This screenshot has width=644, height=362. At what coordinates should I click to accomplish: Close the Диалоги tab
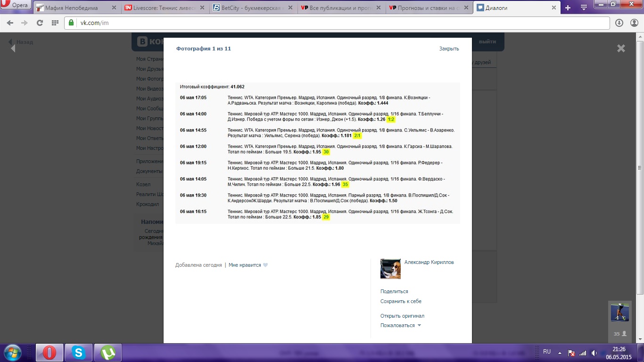554,8
